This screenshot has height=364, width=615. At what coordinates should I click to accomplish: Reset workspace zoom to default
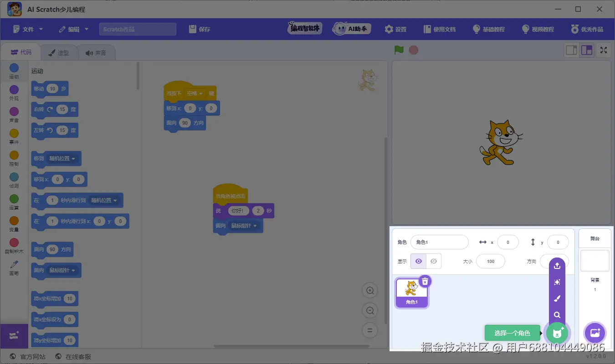370,331
